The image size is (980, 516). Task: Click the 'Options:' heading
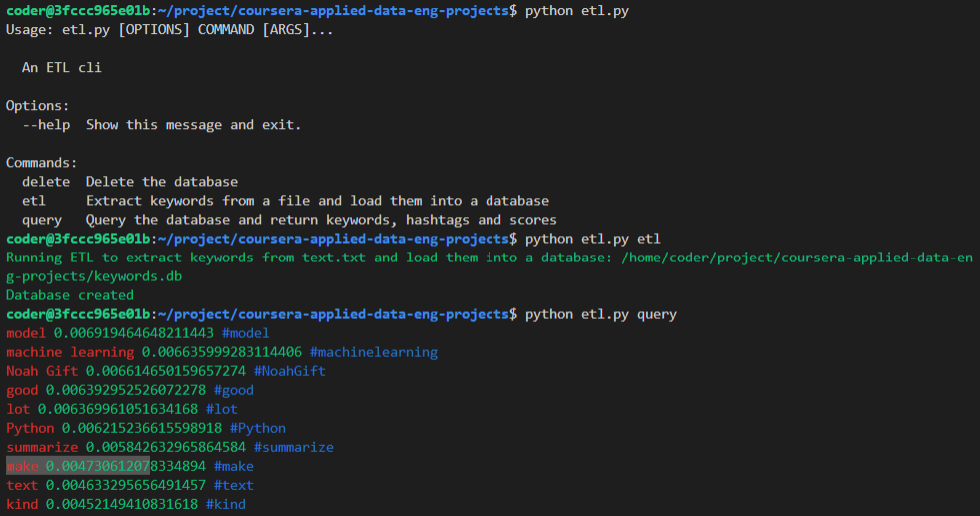coord(38,106)
